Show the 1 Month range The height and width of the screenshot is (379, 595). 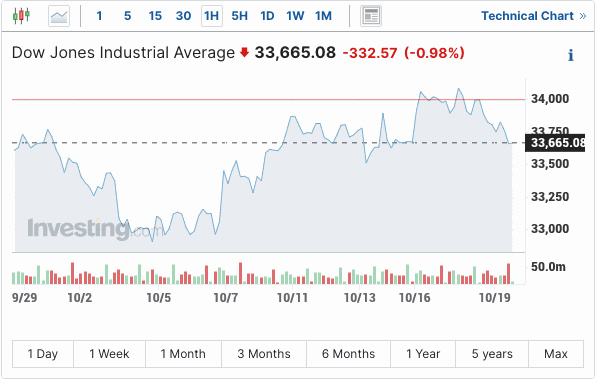tap(183, 354)
